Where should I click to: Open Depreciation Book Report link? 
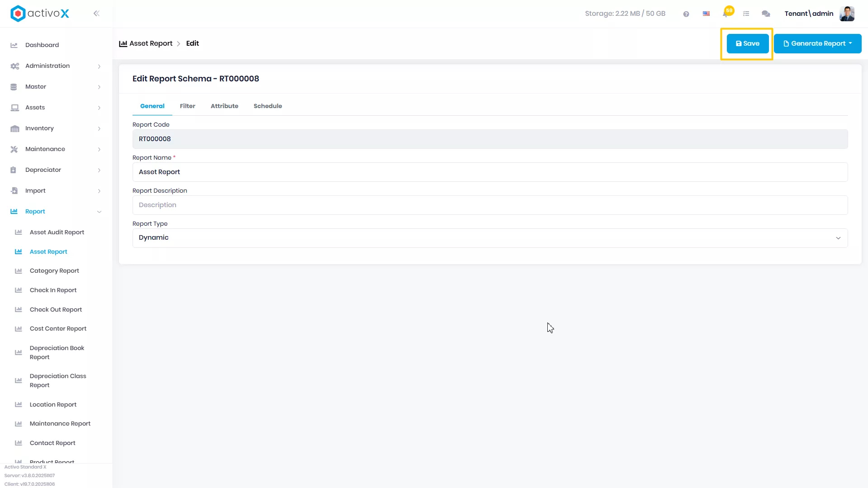pyautogui.click(x=57, y=353)
